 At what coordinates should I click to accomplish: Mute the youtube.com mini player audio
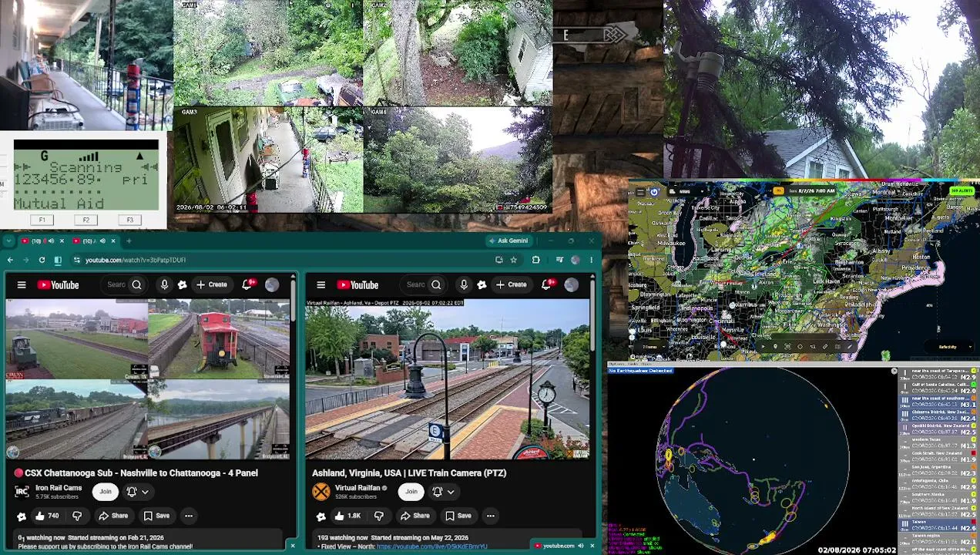(x=581, y=546)
